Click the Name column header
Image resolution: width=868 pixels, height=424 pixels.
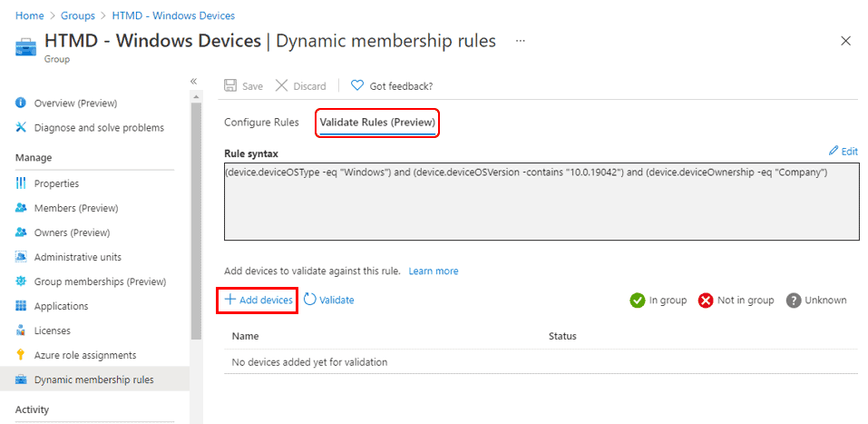(245, 336)
